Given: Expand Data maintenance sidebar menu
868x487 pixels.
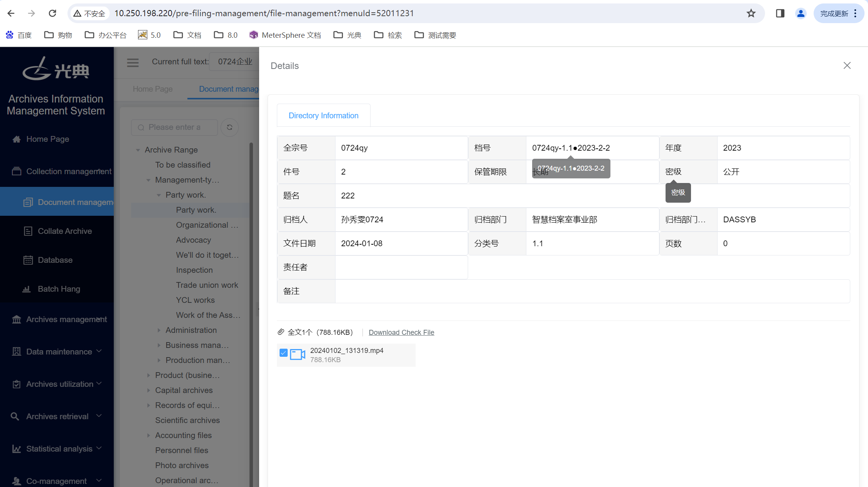Looking at the screenshot, I should click(x=57, y=352).
